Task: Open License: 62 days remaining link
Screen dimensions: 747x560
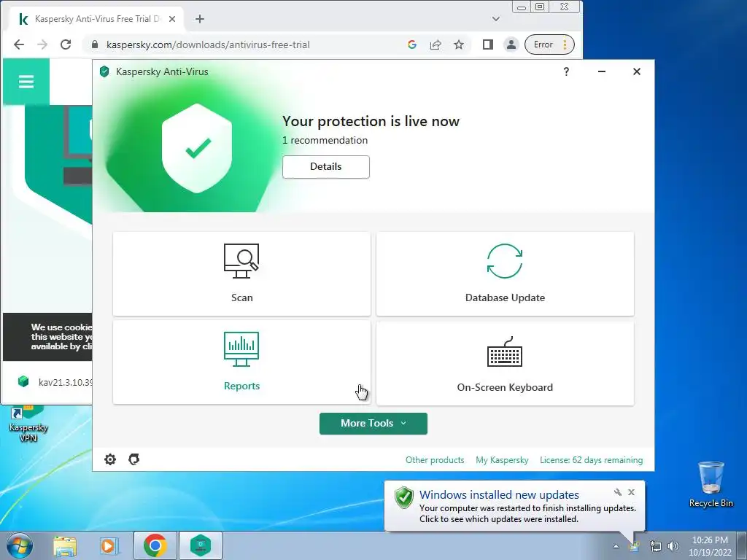Action: (591, 460)
